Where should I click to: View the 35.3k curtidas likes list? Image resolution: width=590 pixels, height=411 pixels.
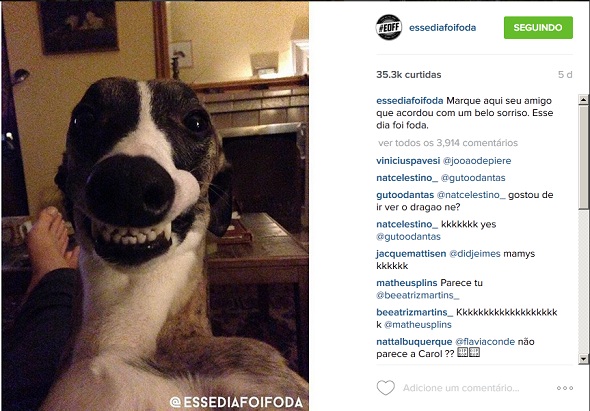(x=409, y=75)
